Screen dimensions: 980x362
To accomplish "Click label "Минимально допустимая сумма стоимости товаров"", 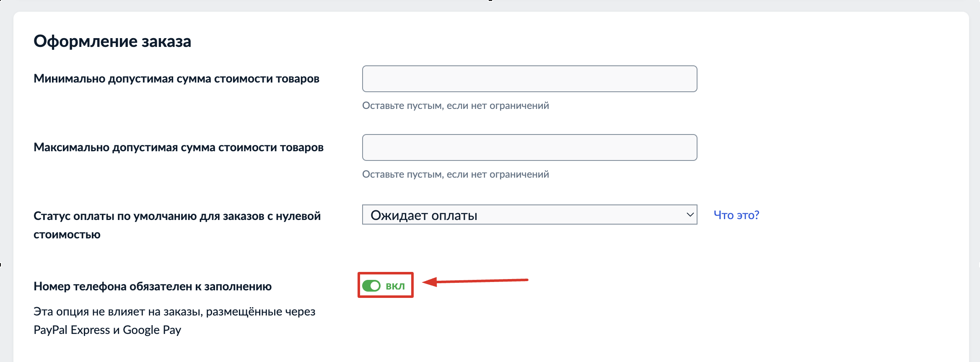I will tap(176, 79).
